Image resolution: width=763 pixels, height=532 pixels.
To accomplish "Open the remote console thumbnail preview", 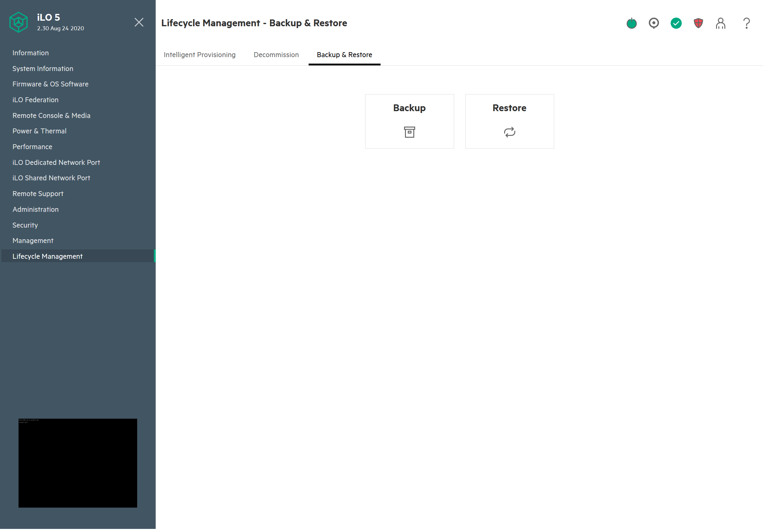I will pyautogui.click(x=78, y=463).
